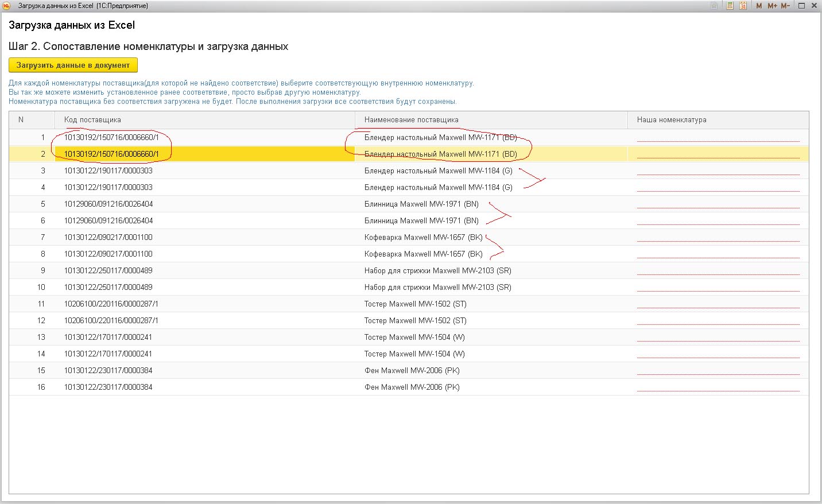Click the M+ memory add button
Viewport: 822px width, 504px height.
pos(772,6)
